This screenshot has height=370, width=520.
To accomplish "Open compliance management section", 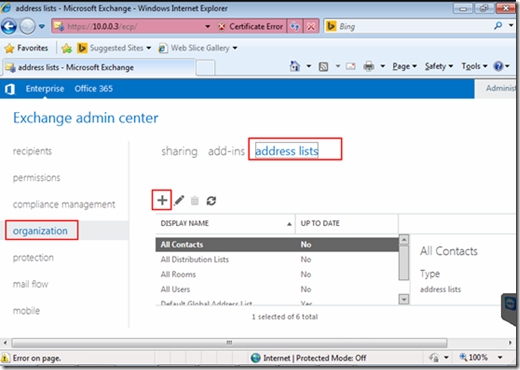I will click(x=64, y=204).
